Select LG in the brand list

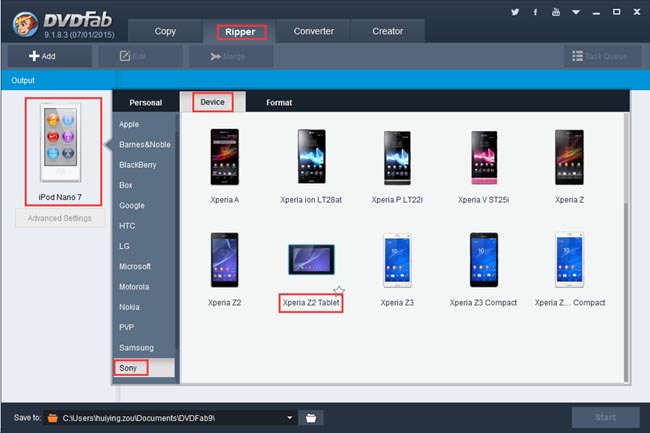(124, 246)
